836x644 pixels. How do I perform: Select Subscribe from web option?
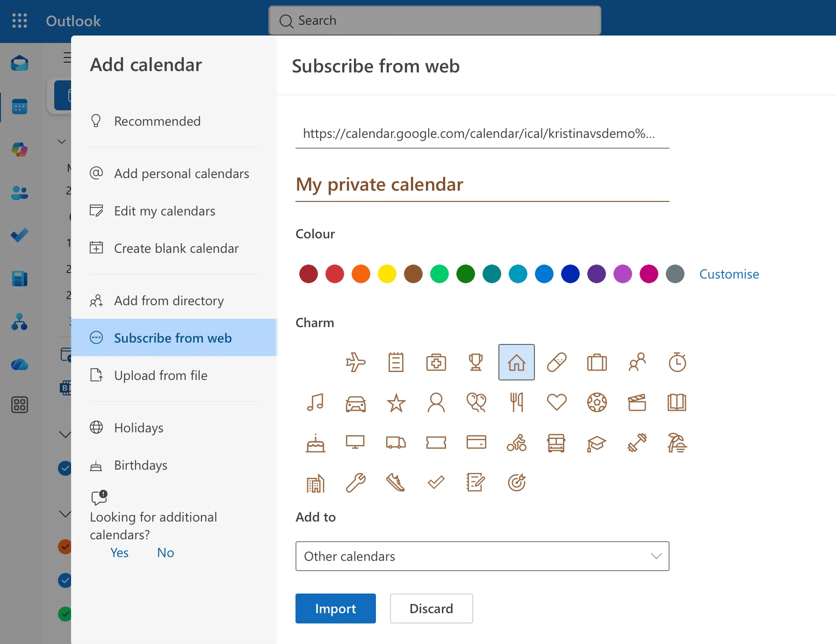pos(174,337)
